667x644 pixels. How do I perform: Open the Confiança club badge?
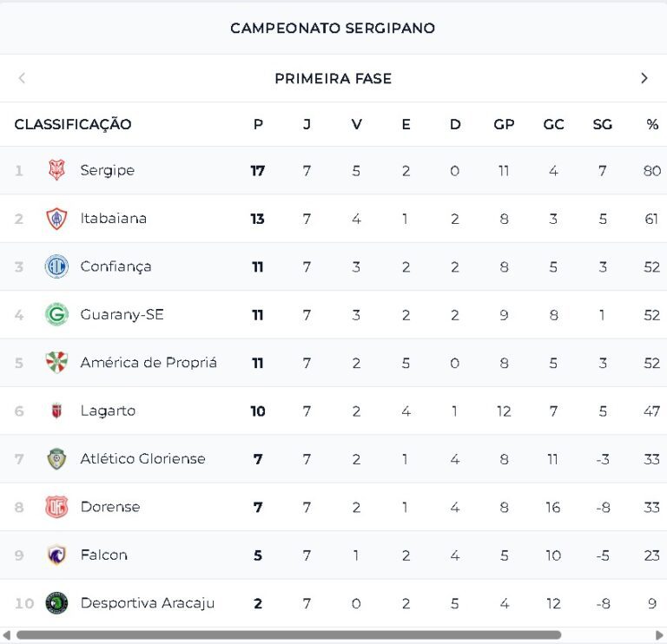pyautogui.click(x=56, y=266)
